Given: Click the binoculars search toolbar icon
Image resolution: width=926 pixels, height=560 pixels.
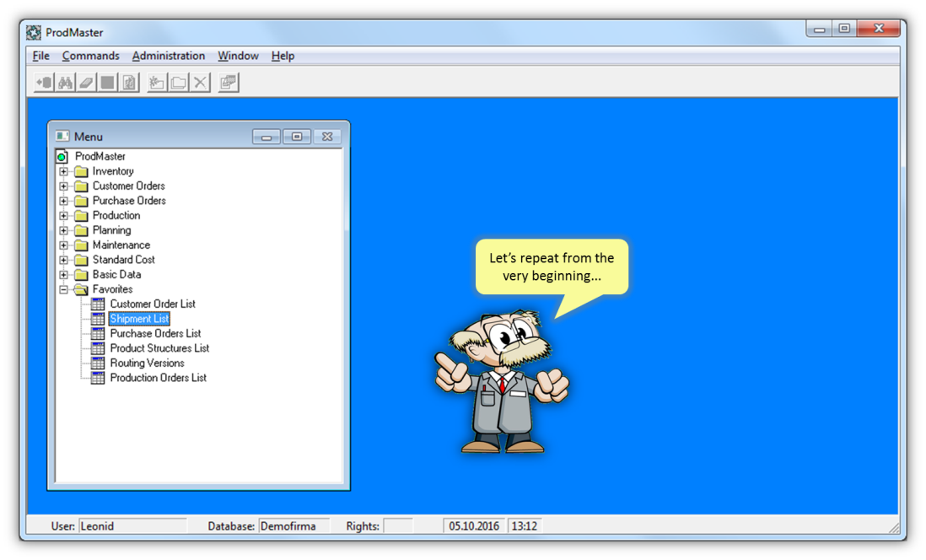Looking at the screenshot, I should [x=66, y=83].
